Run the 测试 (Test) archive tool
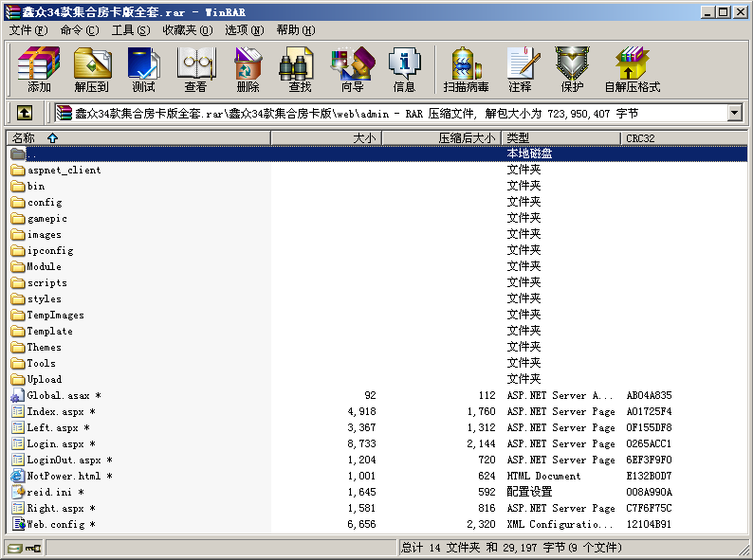The image size is (753, 560). (143, 69)
